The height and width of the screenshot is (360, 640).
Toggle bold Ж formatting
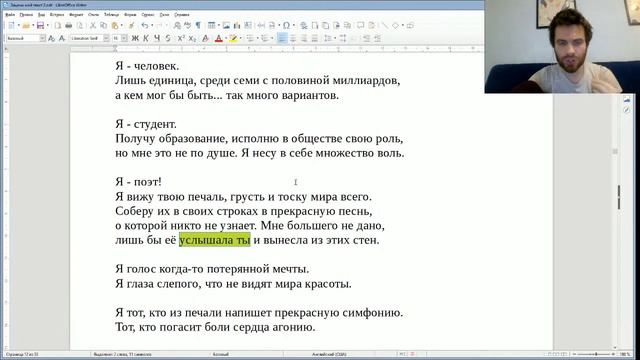pyautogui.click(x=135, y=38)
